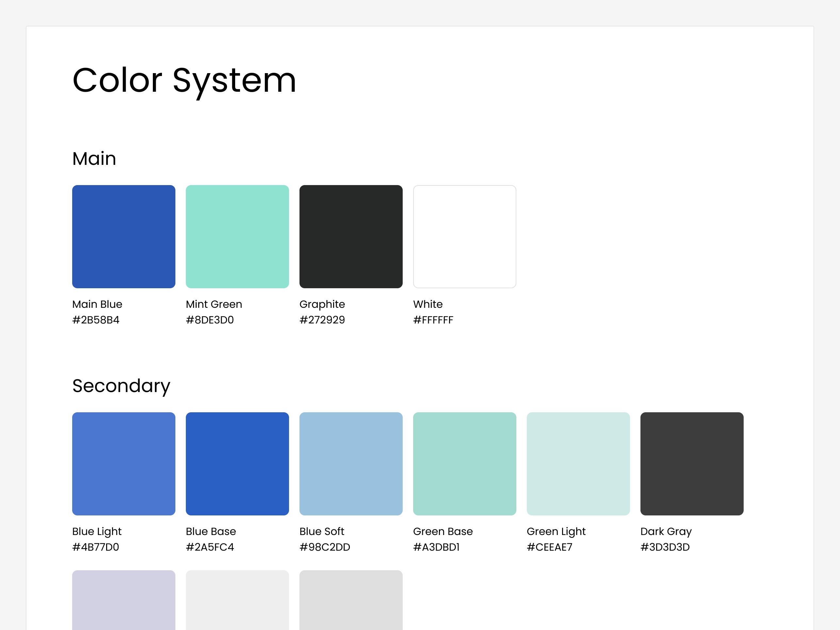Select the Blue Soft swatch
The image size is (840, 630).
tap(351, 464)
